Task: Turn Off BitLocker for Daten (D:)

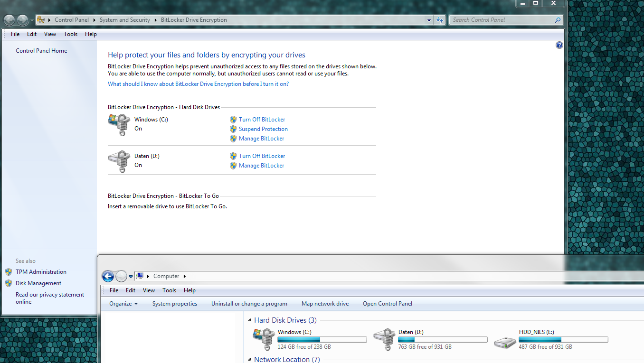Action: [262, 156]
